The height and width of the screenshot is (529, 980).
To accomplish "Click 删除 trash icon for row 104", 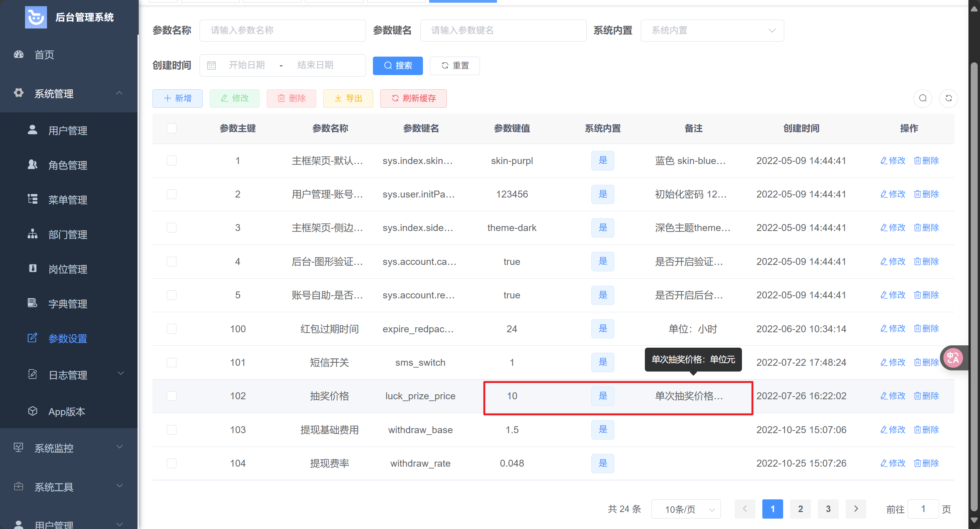I will (x=918, y=463).
